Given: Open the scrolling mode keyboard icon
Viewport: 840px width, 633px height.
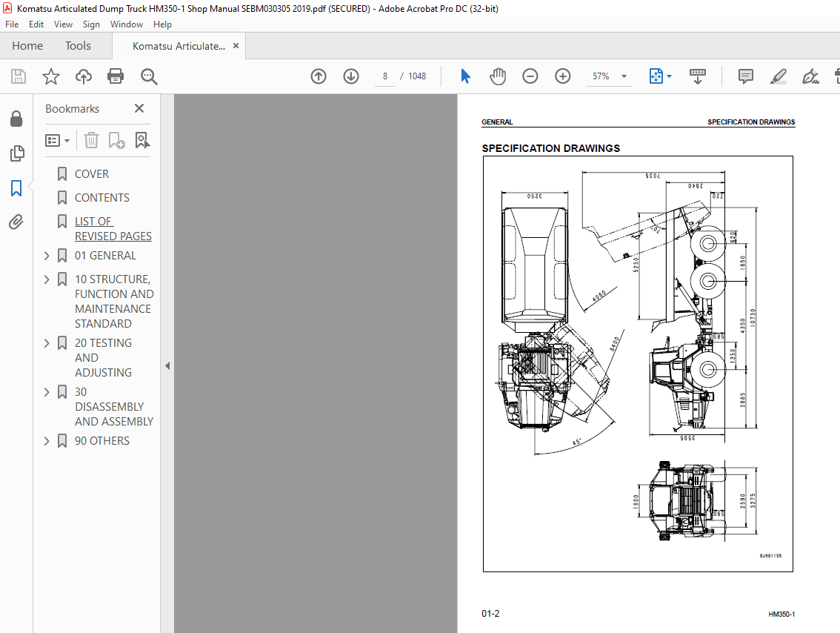Looking at the screenshot, I should coord(697,76).
